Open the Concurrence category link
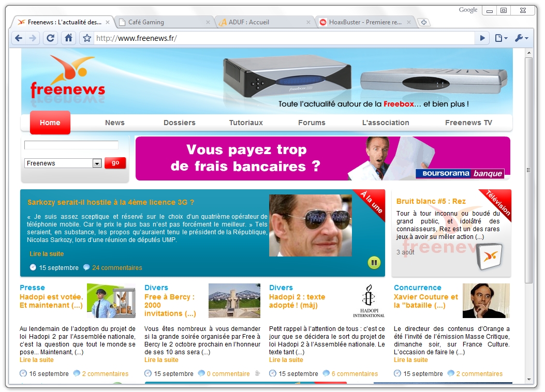545x392 pixels. (418, 288)
